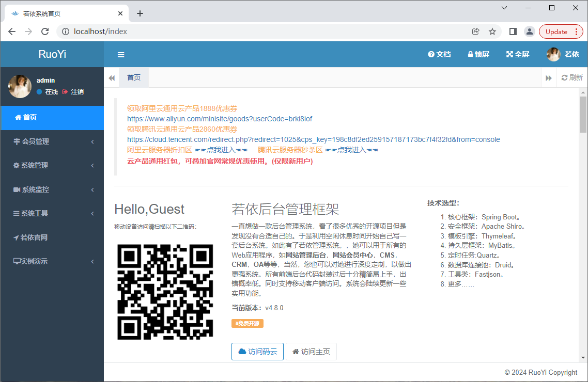Viewport: 588px width, 382px height.
Task: Open the aliyun.com coupon link
Action: 220,119
